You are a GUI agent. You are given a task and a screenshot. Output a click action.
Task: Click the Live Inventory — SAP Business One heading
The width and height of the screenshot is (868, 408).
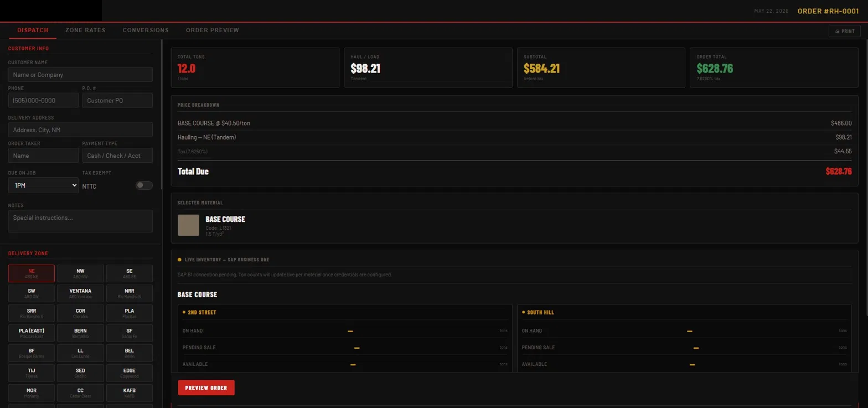227,260
